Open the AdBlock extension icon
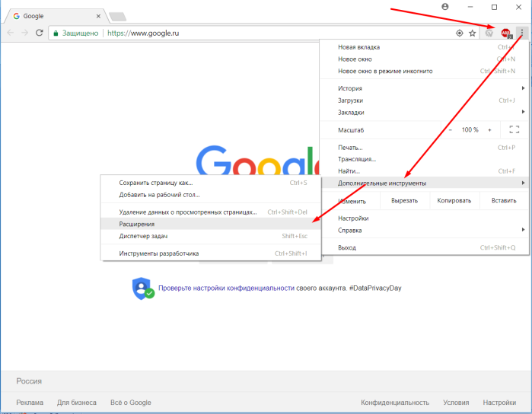The width and height of the screenshot is (532, 414). click(x=506, y=33)
